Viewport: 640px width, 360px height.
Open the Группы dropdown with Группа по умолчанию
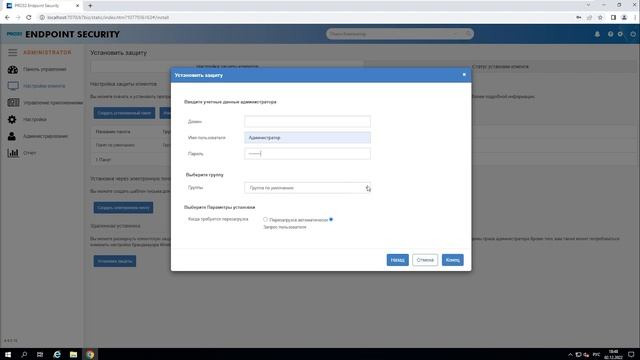coord(307,188)
